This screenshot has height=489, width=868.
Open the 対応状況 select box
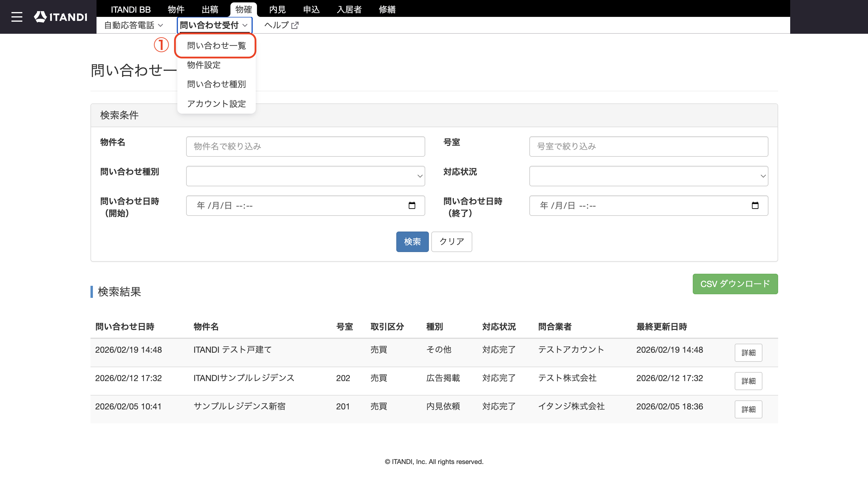click(x=649, y=176)
